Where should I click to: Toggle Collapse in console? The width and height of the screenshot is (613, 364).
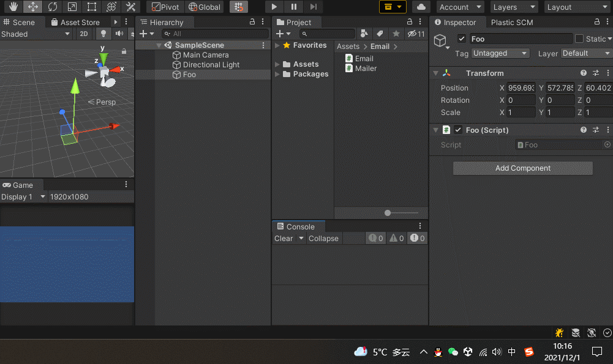(x=323, y=238)
